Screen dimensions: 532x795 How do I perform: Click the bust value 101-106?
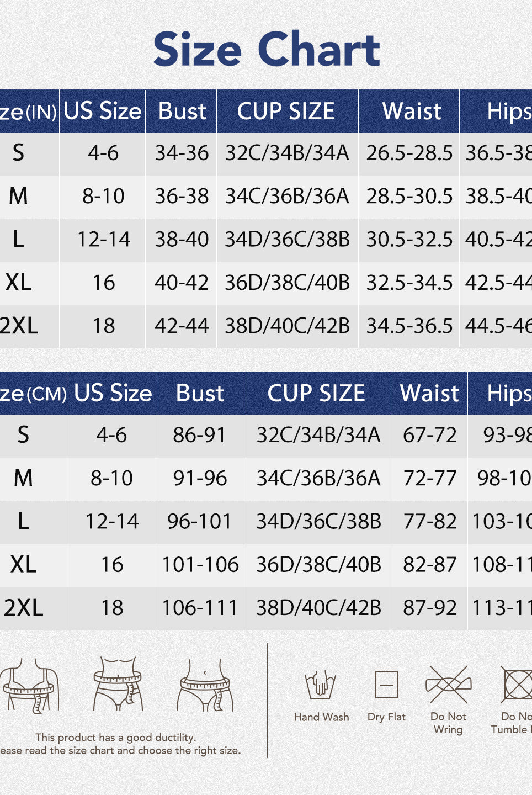click(x=200, y=565)
